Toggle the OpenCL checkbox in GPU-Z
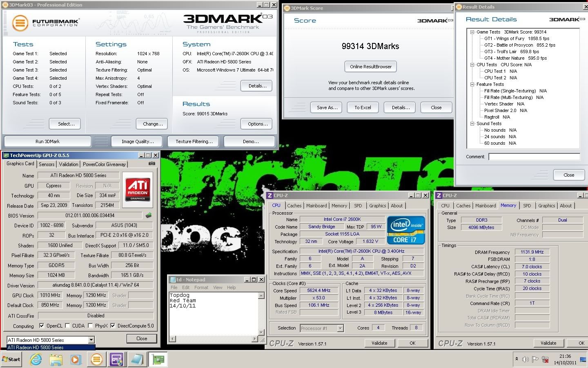This screenshot has height=368, width=588. click(x=42, y=326)
